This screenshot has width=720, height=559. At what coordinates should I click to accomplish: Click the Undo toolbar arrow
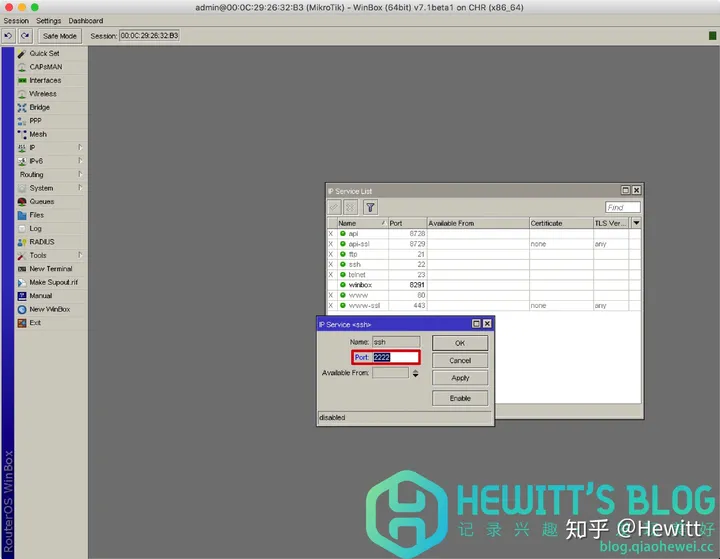click(x=8, y=36)
